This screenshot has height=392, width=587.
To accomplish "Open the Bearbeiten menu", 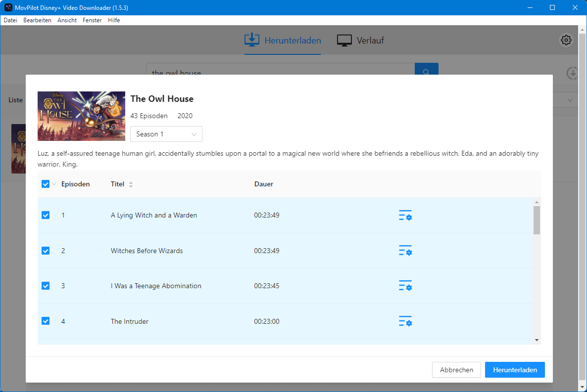I will click(x=37, y=20).
